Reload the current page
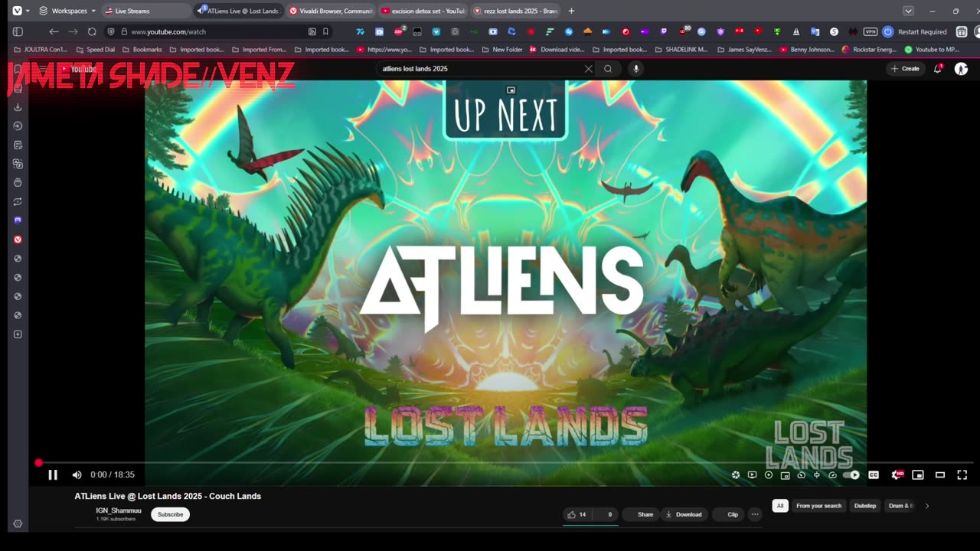Viewport: 980px width, 551px height. point(92,31)
